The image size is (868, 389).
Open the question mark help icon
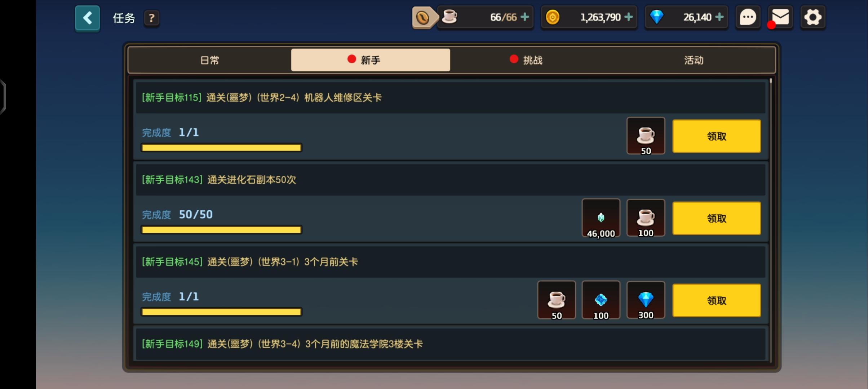pos(151,18)
